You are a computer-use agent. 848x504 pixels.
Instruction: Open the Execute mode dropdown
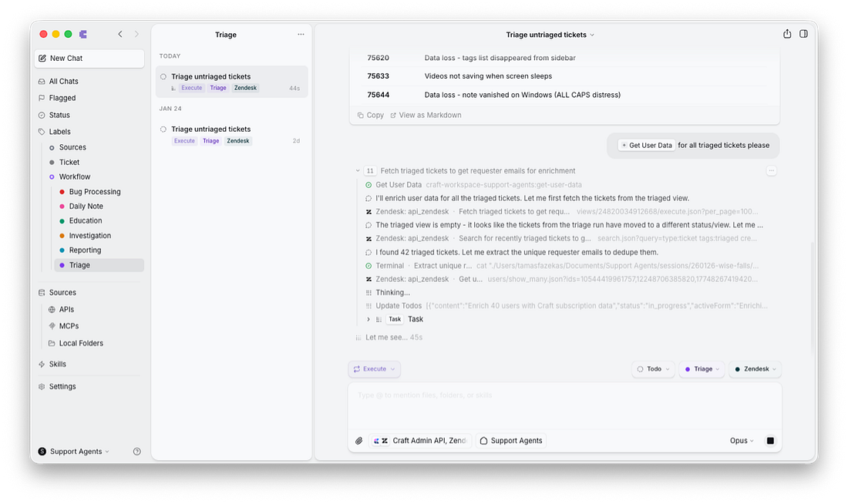click(374, 369)
